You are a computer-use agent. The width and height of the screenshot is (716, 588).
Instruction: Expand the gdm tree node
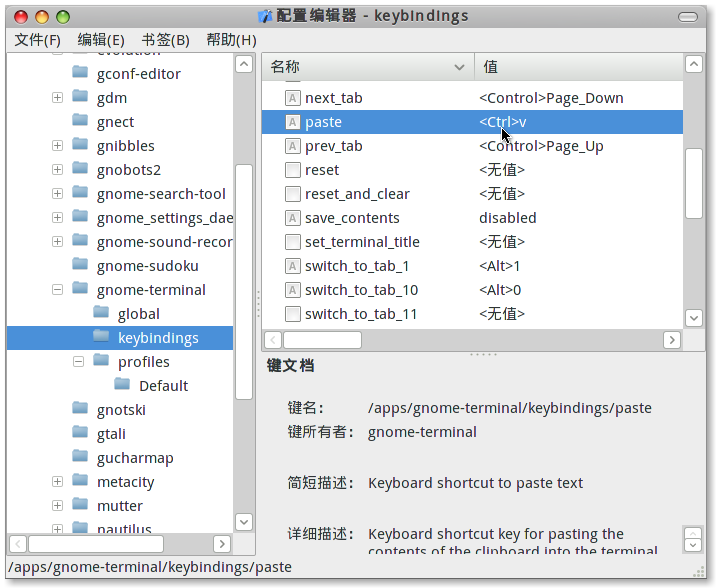tap(58, 98)
